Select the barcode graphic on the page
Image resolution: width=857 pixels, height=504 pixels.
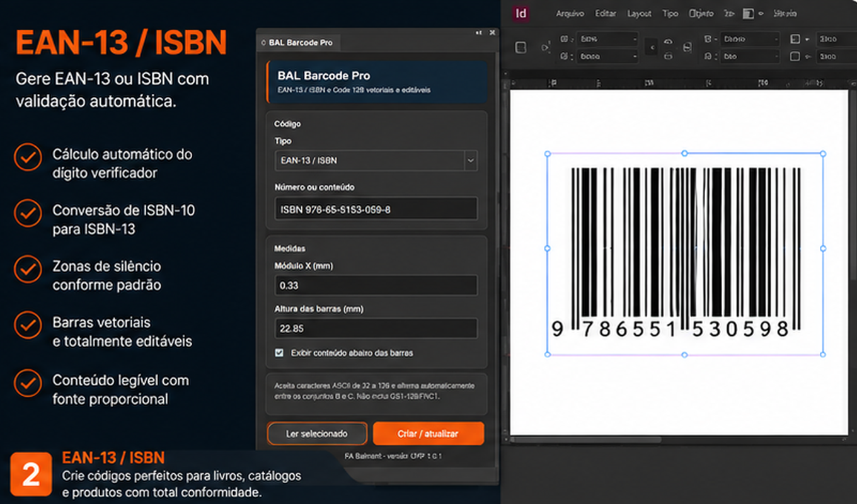685,252
